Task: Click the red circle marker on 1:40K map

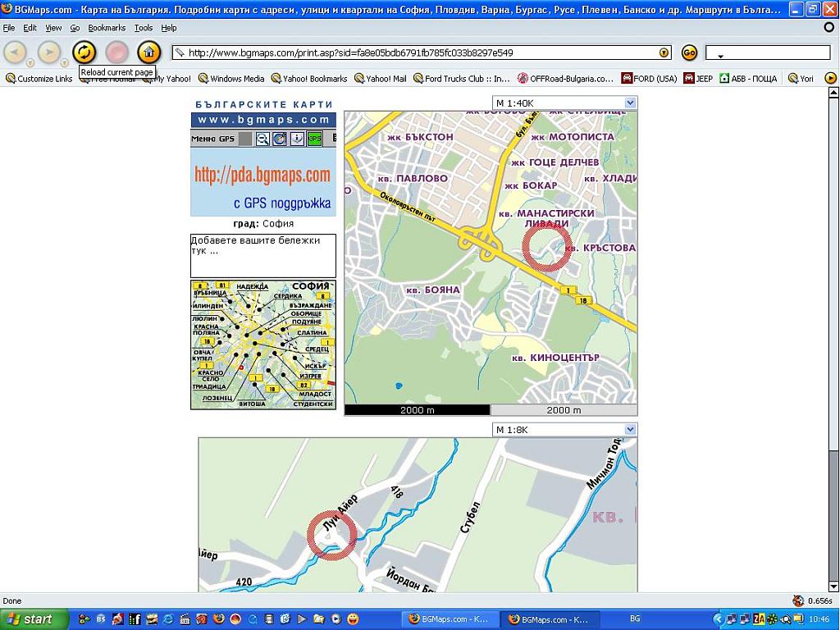Action: (x=547, y=248)
